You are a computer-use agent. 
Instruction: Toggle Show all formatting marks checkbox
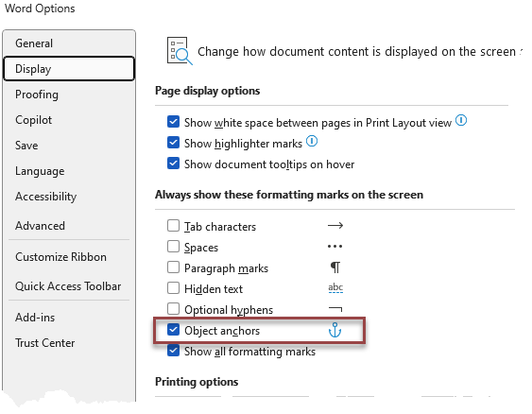point(173,351)
